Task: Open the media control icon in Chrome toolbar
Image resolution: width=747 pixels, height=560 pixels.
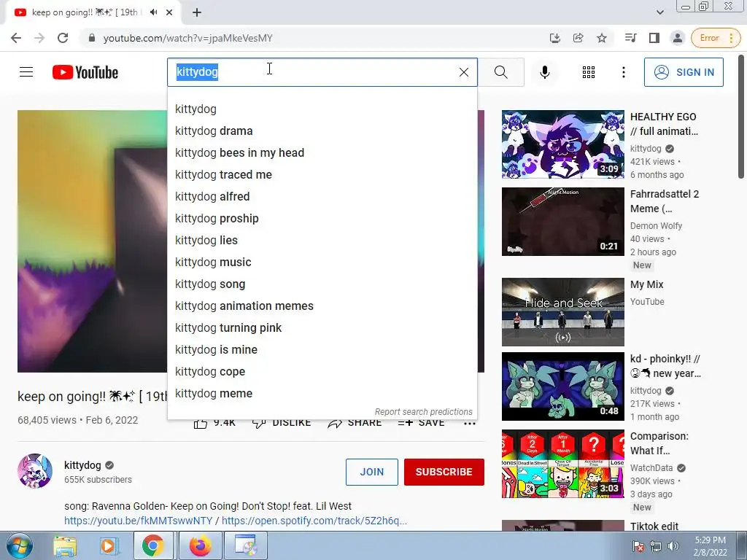Action: pos(630,38)
